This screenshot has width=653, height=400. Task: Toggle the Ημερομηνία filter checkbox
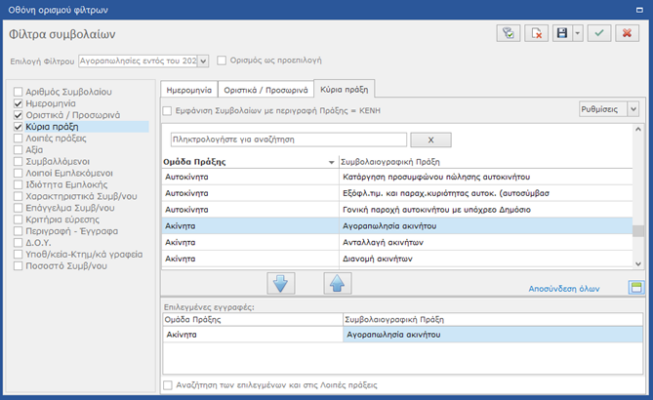pyautogui.click(x=17, y=104)
